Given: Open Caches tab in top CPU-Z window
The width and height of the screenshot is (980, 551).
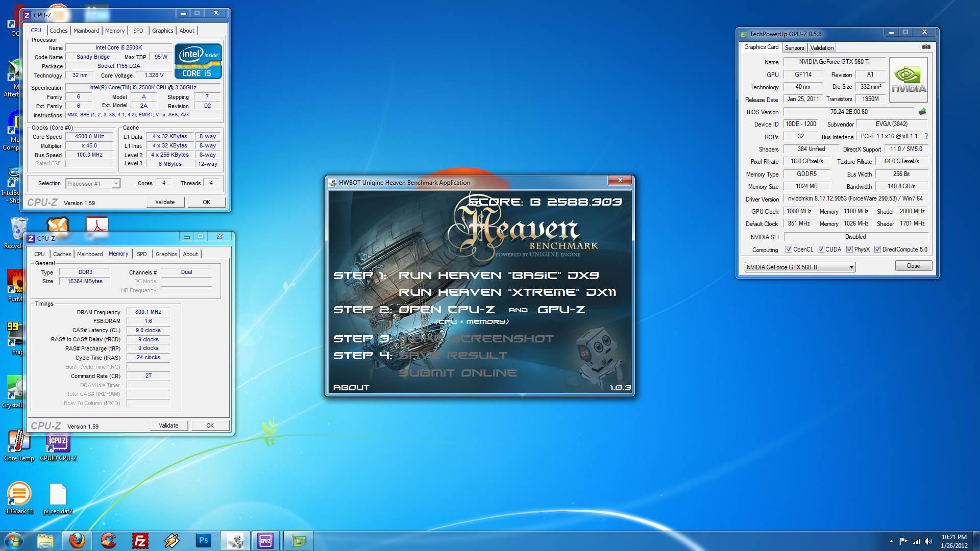Looking at the screenshot, I should pyautogui.click(x=58, y=31).
